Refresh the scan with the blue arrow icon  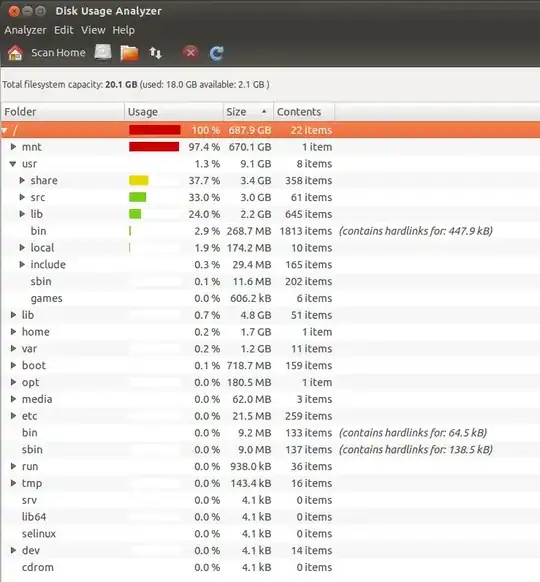(217, 53)
